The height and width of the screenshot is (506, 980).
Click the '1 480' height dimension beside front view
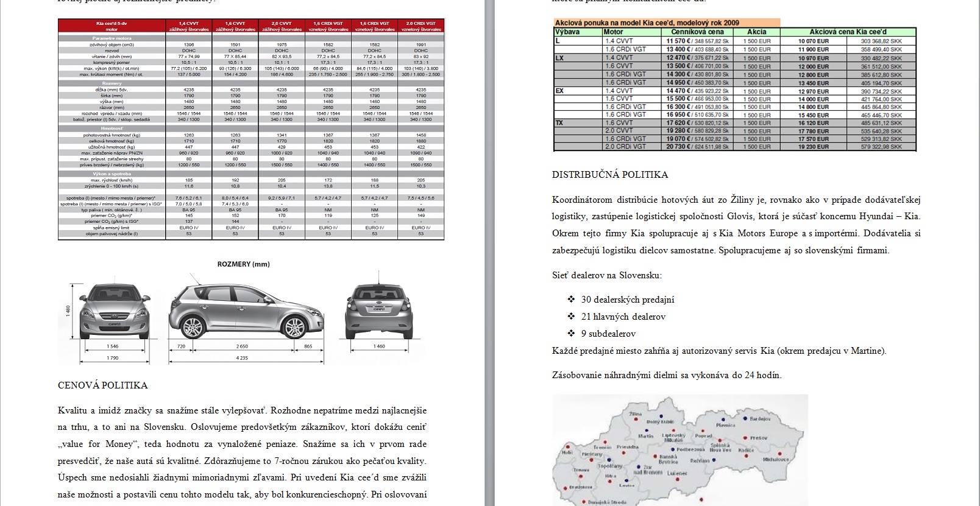pos(68,311)
